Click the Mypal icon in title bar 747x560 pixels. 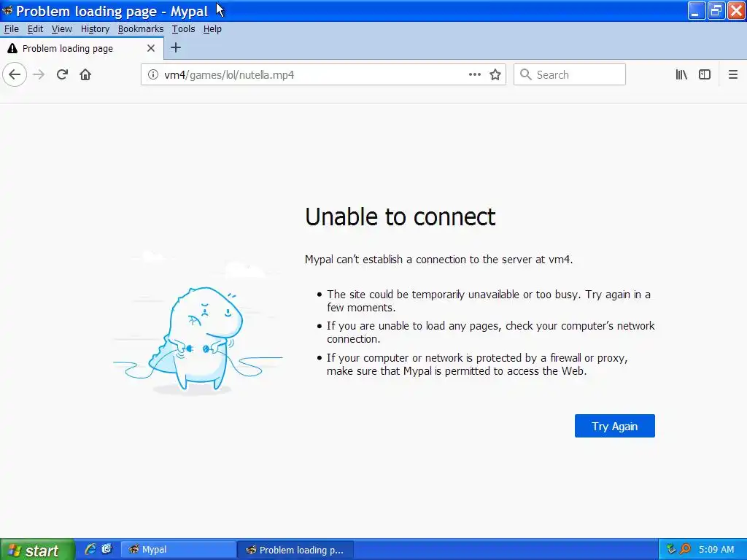pos(7,10)
